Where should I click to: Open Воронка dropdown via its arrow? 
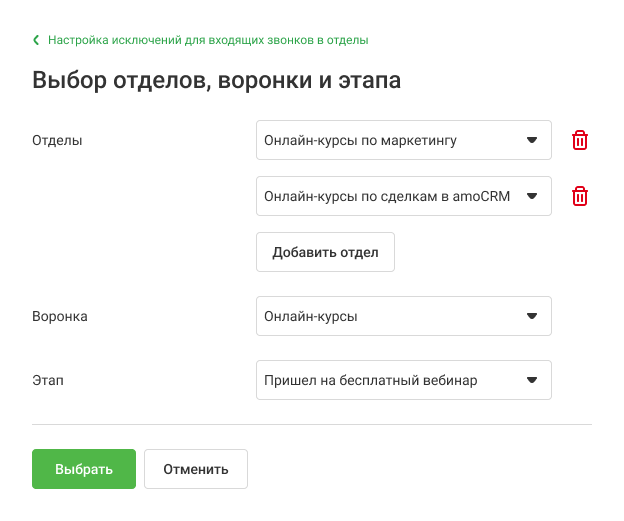tap(532, 316)
